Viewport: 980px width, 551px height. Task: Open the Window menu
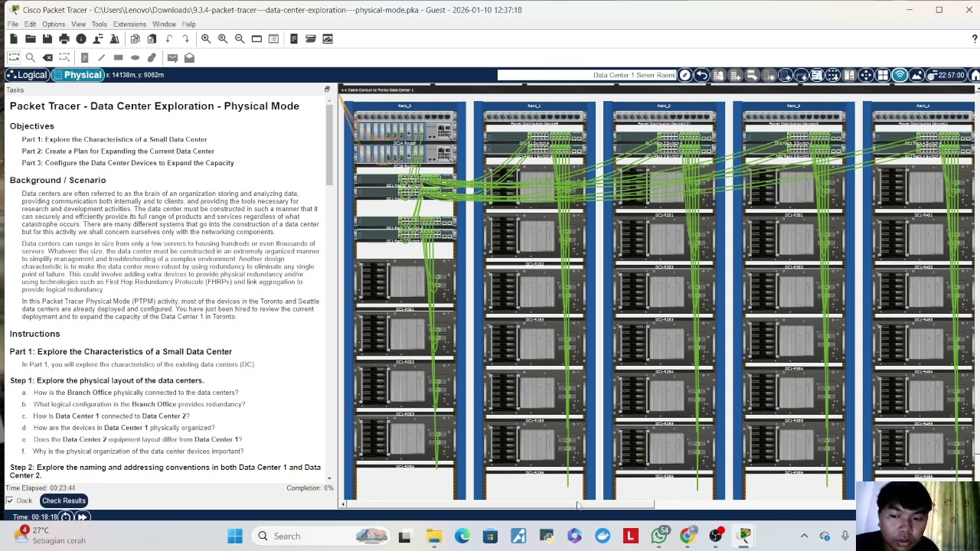click(x=164, y=24)
